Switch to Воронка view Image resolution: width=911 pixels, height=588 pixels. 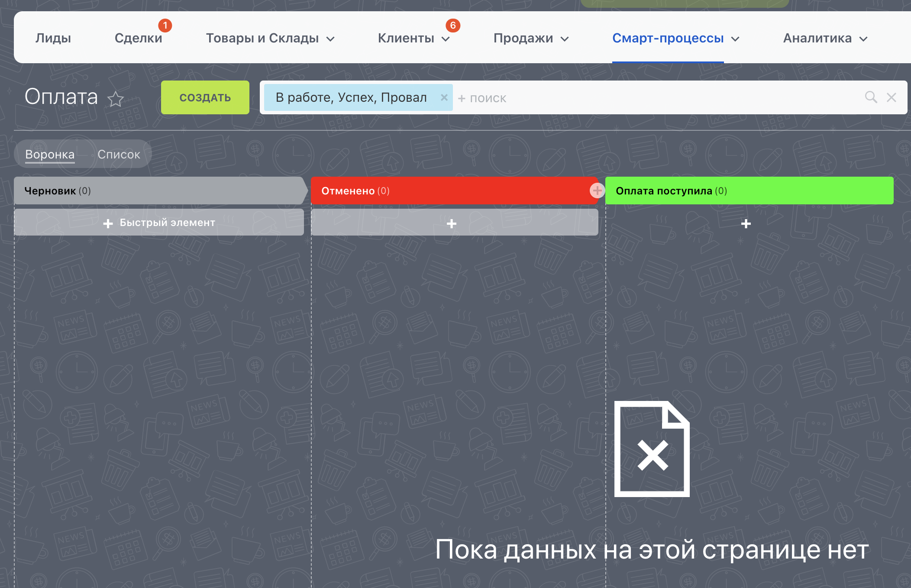point(50,154)
